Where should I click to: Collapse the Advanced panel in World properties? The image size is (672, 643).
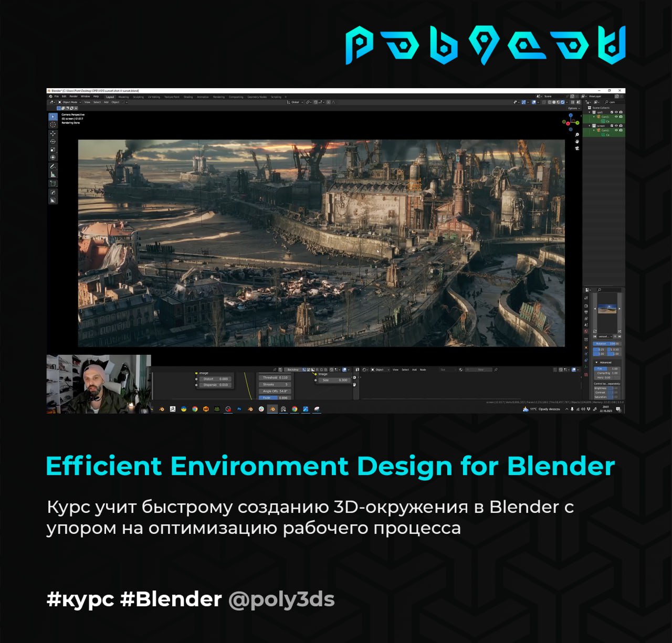coord(596,362)
